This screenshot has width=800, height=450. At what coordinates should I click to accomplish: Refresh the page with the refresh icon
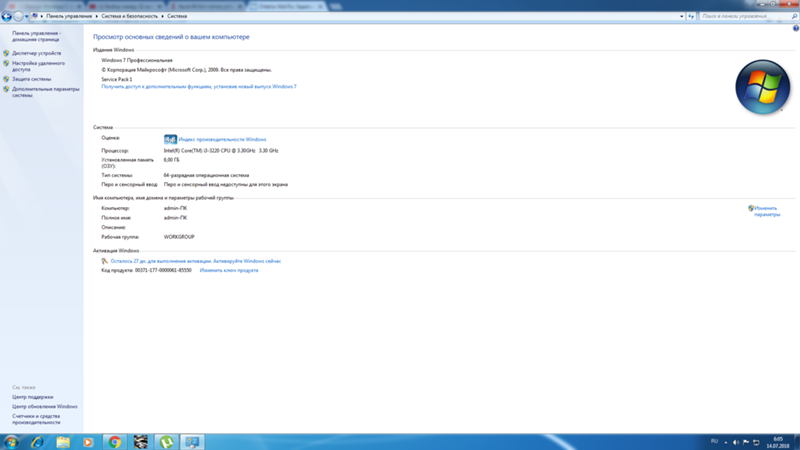pyautogui.click(x=691, y=16)
